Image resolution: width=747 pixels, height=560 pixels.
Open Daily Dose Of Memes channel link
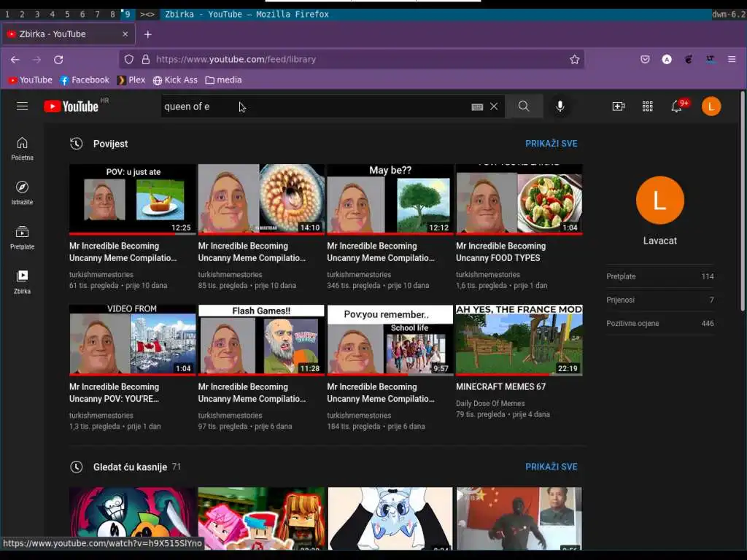coord(490,403)
